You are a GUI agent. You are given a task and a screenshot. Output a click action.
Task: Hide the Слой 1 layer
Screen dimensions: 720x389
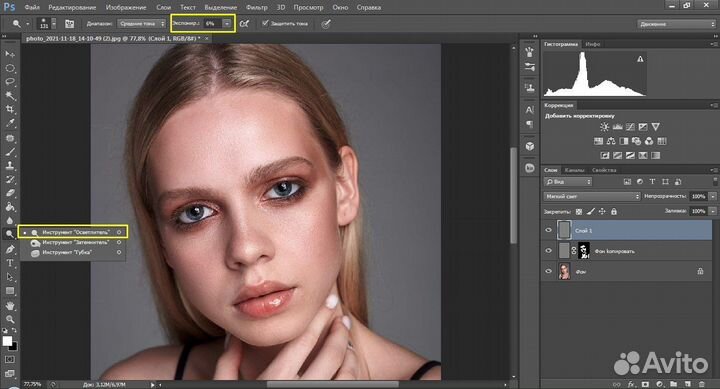coord(548,231)
